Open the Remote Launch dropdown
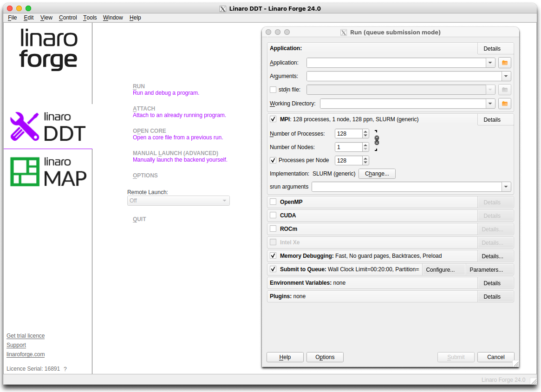This screenshot has height=392, width=541. (178, 201)
